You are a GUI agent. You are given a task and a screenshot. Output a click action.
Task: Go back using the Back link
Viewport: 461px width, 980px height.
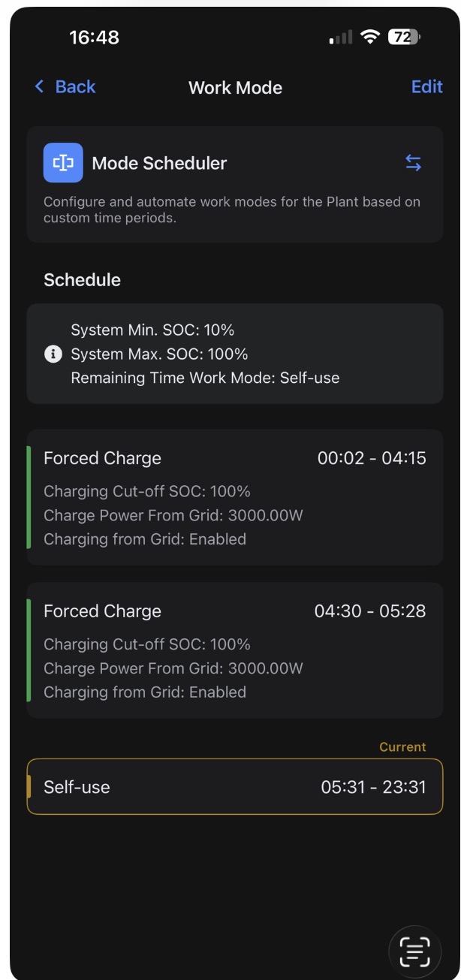[75, 87]
